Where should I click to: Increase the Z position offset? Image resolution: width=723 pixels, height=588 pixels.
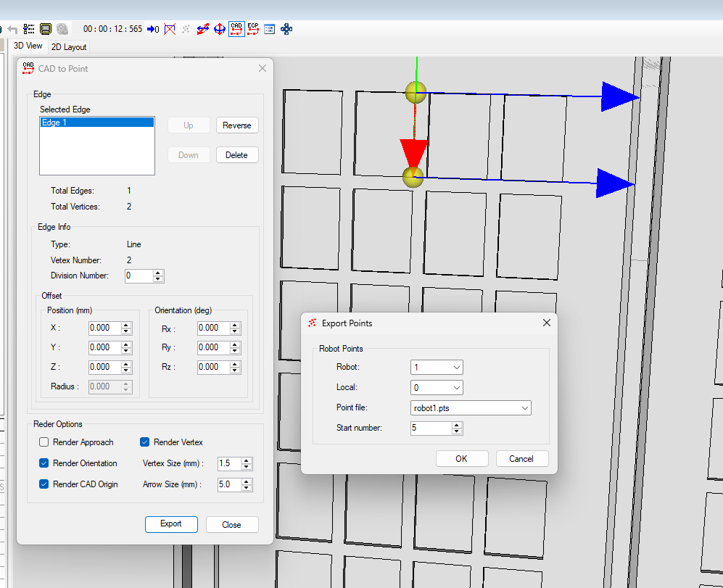pyautogui.click(x=126, y=365)
